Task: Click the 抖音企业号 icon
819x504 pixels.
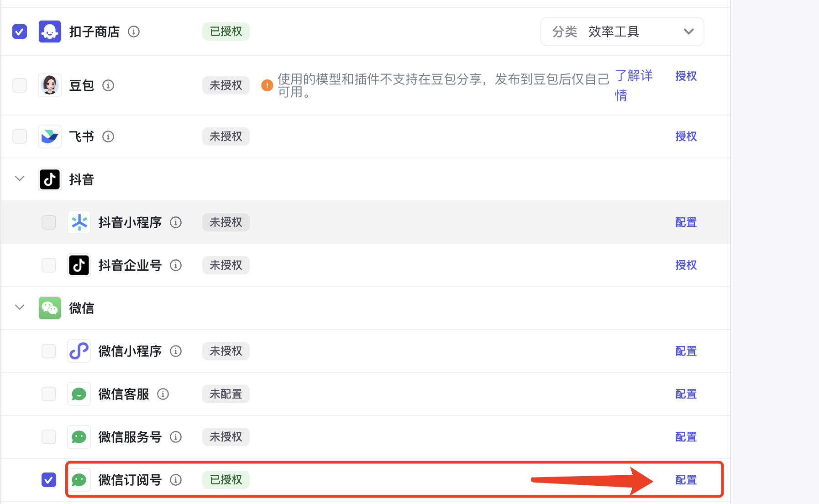Action: [x=79, y=265]
